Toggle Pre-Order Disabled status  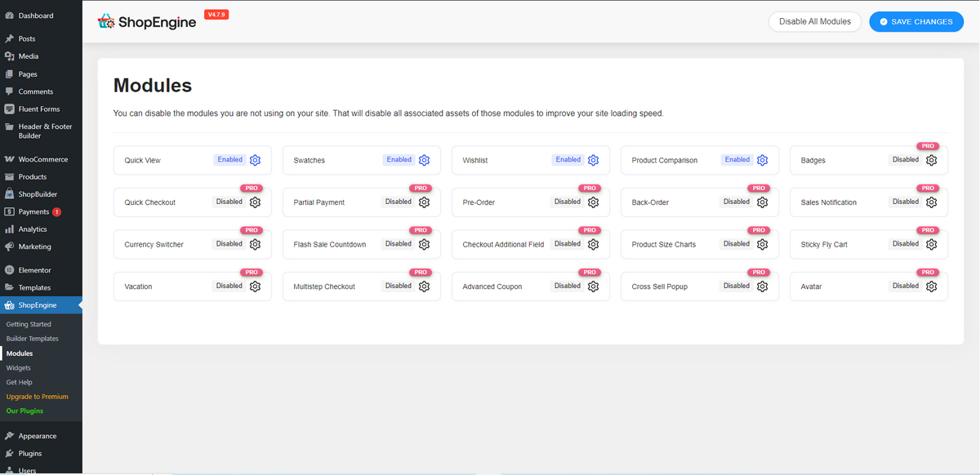(x=568, y=202)
